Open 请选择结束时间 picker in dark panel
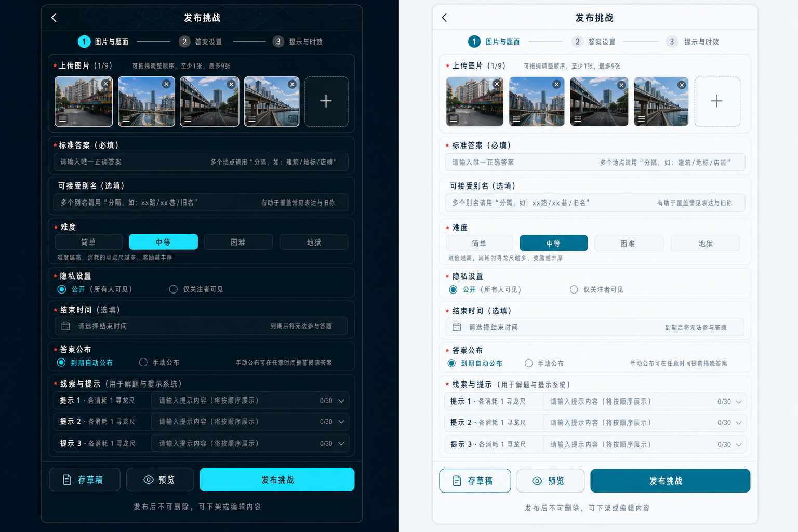 (201, 326)
